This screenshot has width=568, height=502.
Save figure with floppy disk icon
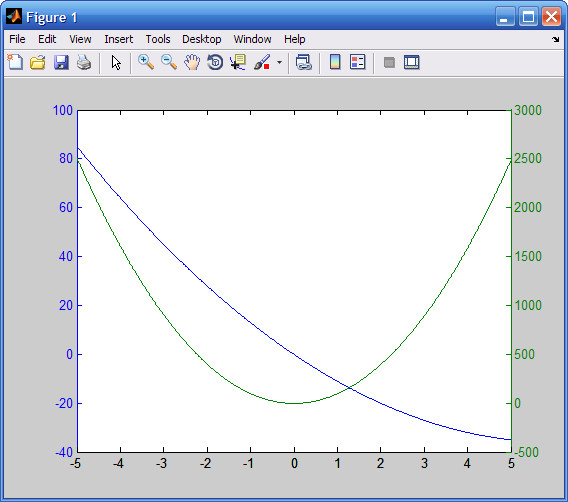(x=61, y=62)
